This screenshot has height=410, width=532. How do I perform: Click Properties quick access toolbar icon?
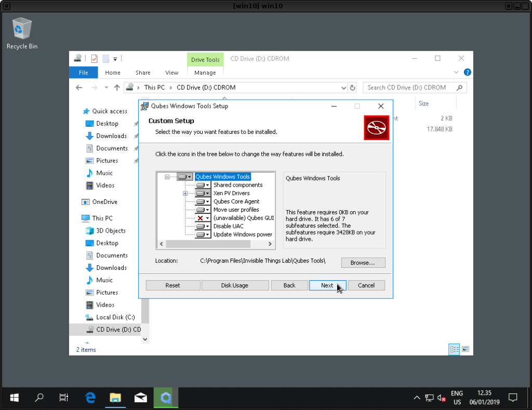[95, 59]
